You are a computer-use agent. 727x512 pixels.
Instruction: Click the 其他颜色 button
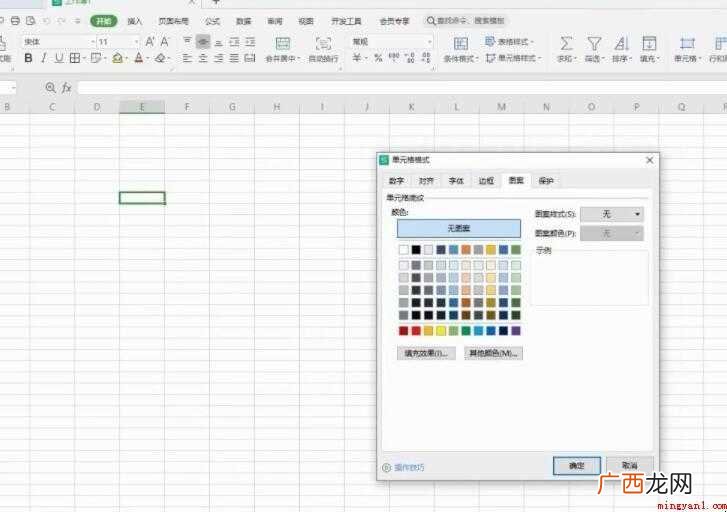click(x=493, y=353)
